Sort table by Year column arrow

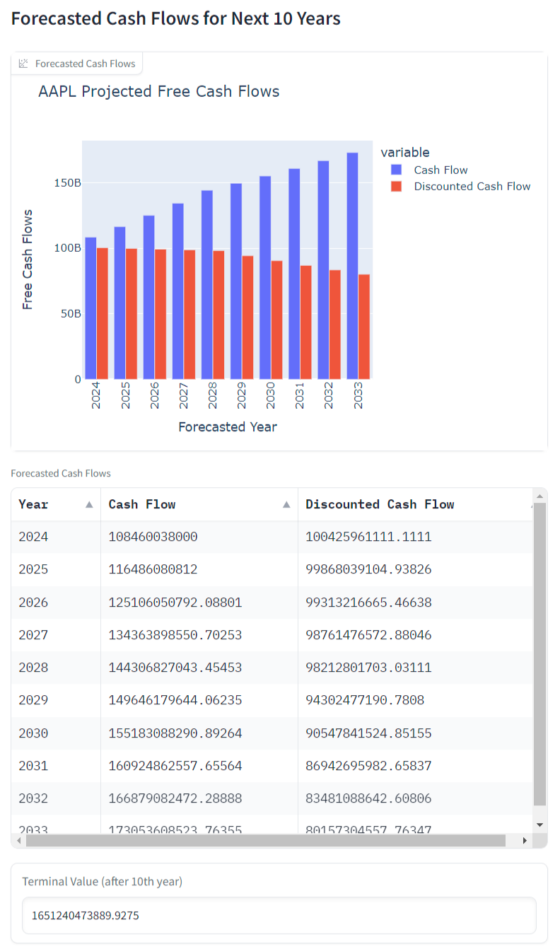[89, 505]
